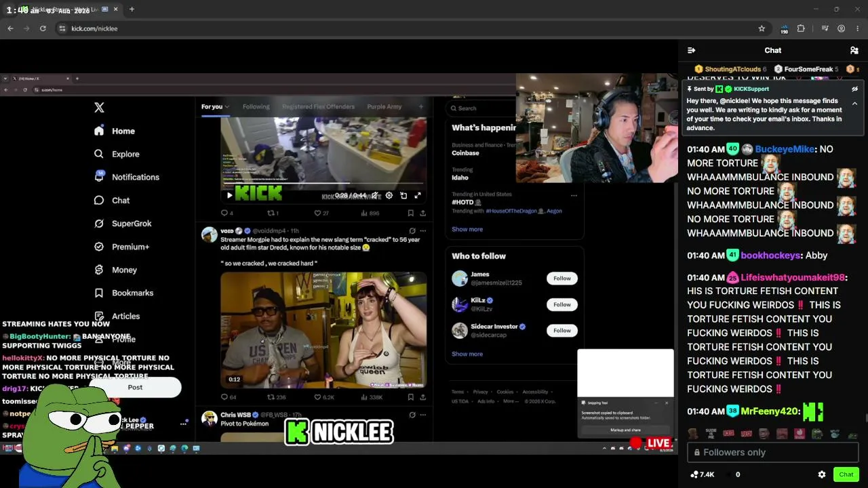Open more options for #HOTD trend

[574, 195]
